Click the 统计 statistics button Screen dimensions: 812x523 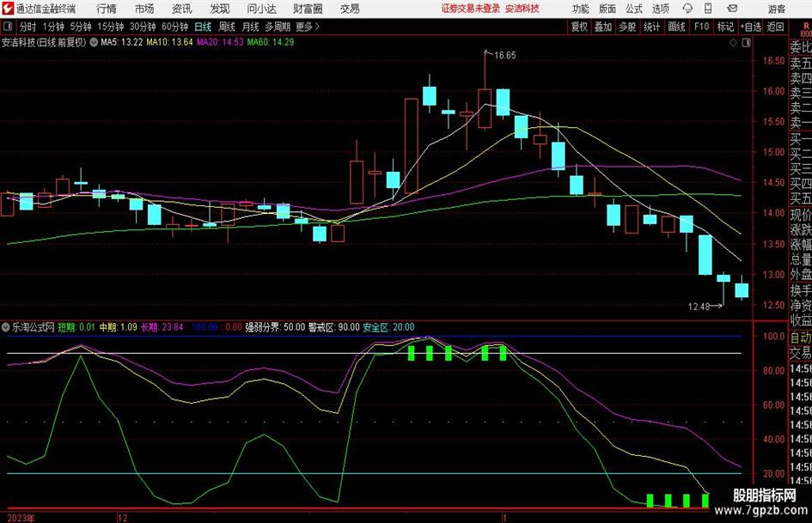coord(651,27)
